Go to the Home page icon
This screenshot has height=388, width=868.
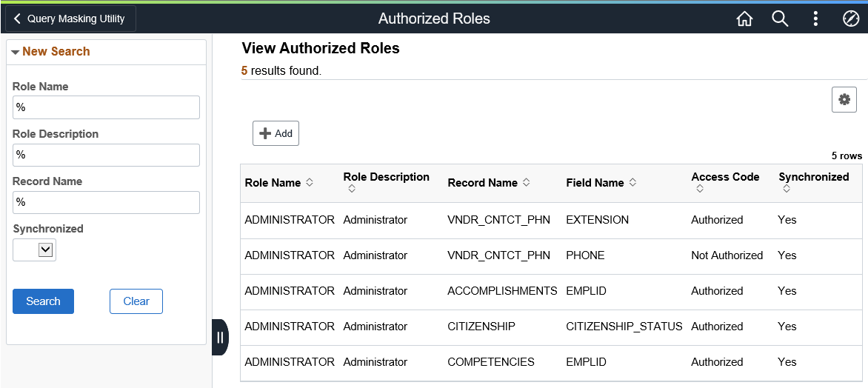click(744, 19)
